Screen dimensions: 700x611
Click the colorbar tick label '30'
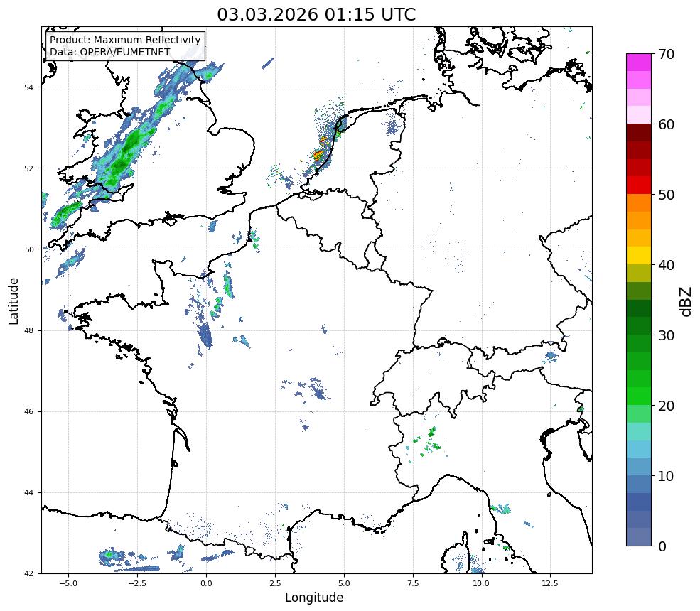point(666,335)
